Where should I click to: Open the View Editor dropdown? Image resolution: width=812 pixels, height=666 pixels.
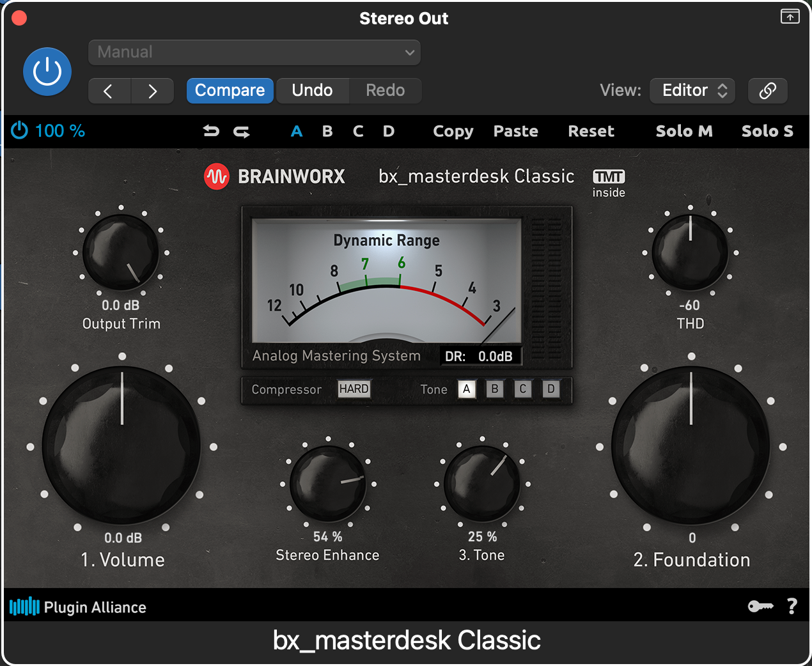[x=692, y=91]
